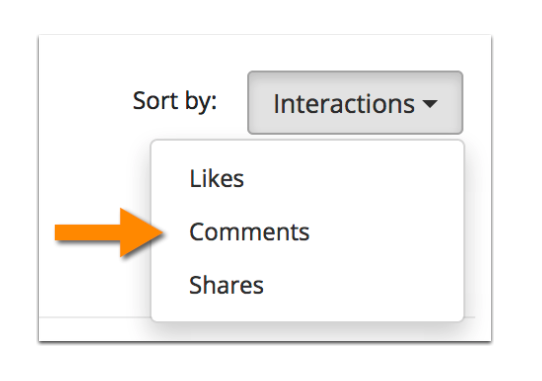Choose Comments in the dropdown list
Image resolution: width=542 pixels, height=381 pixels.
point(249,232)
